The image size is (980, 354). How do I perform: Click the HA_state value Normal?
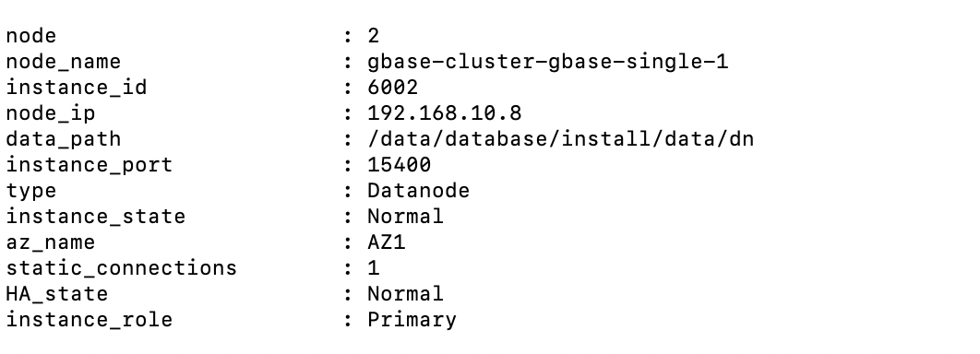(405, 293)
